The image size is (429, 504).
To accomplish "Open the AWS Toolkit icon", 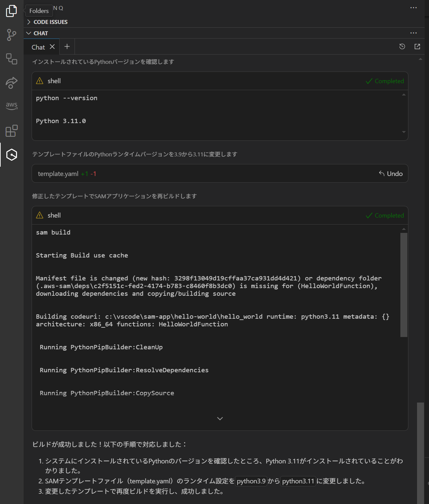I will [12, 106].
